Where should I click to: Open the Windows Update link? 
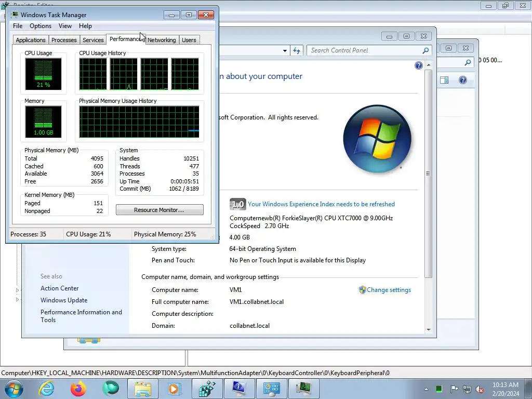click(x=64, y=300)
